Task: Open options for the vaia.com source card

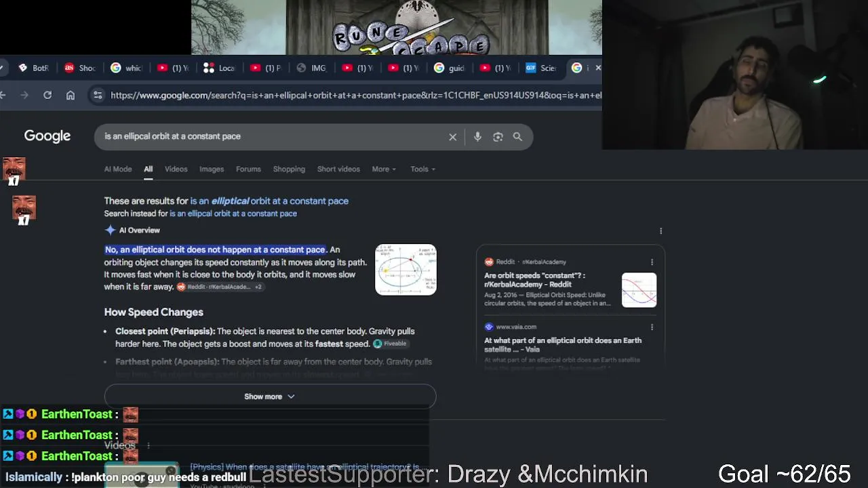Action: pos(652,327)
